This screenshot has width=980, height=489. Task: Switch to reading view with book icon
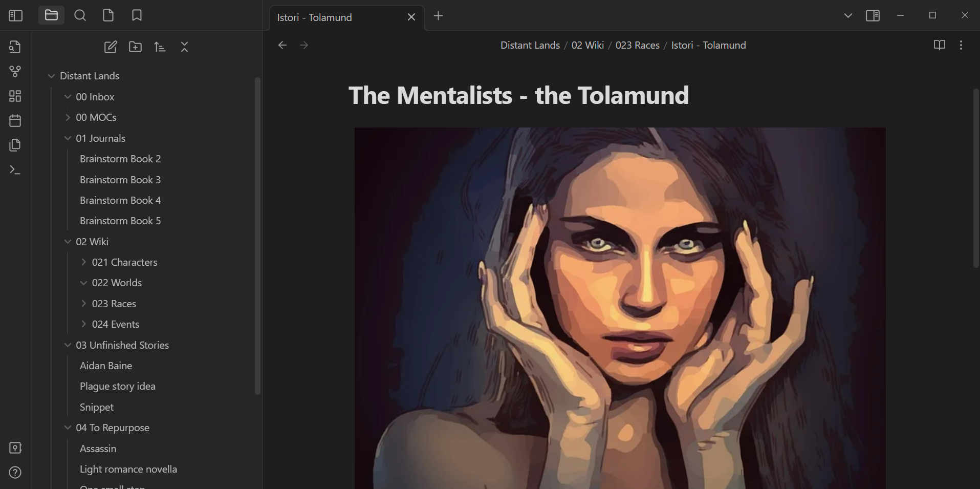point(939,45)
